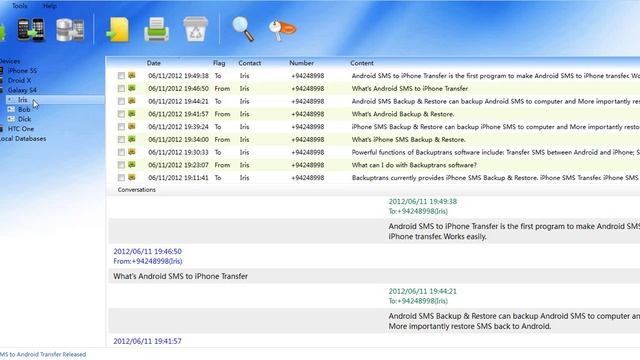Click the number +94248998 in 19:39:24 row
This screenshot has height=360, width=640.
(307, 127)
